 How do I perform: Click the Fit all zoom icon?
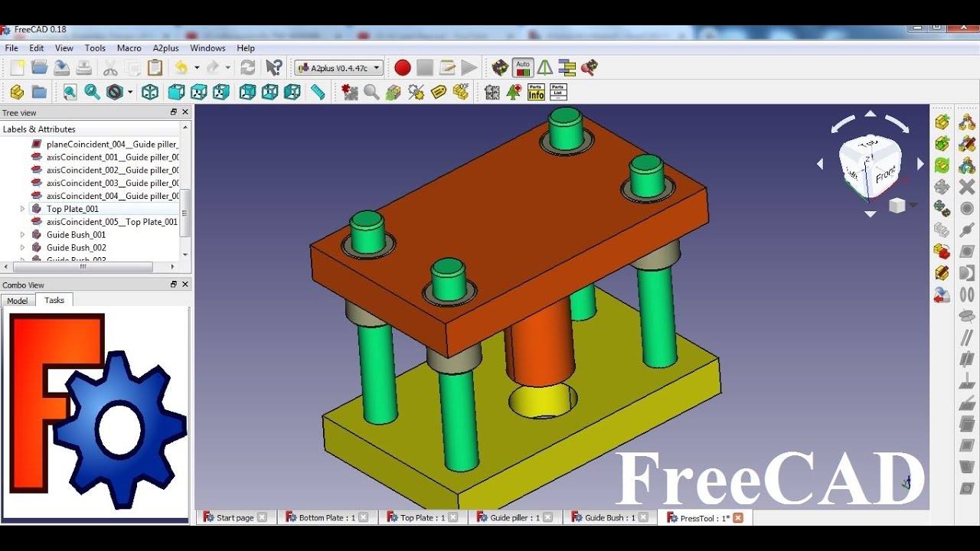point(70,93)
